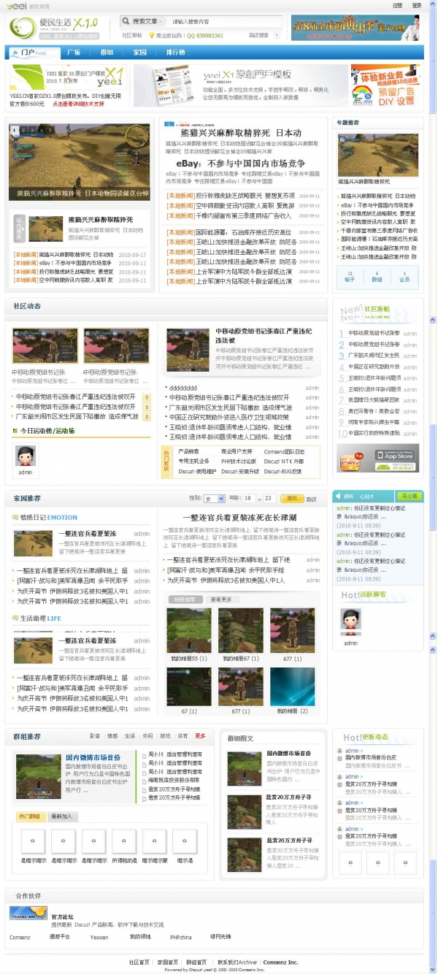Click the 情感日记 EMOTION heading icon
This screenshot has height=980, width=438.
pos(15,518)
